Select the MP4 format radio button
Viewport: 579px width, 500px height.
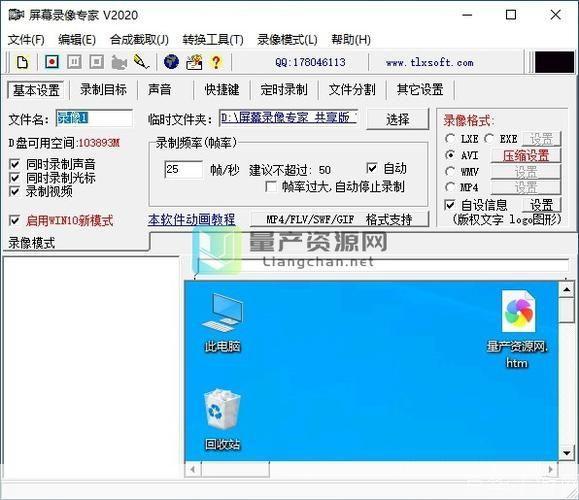[450, 187]
